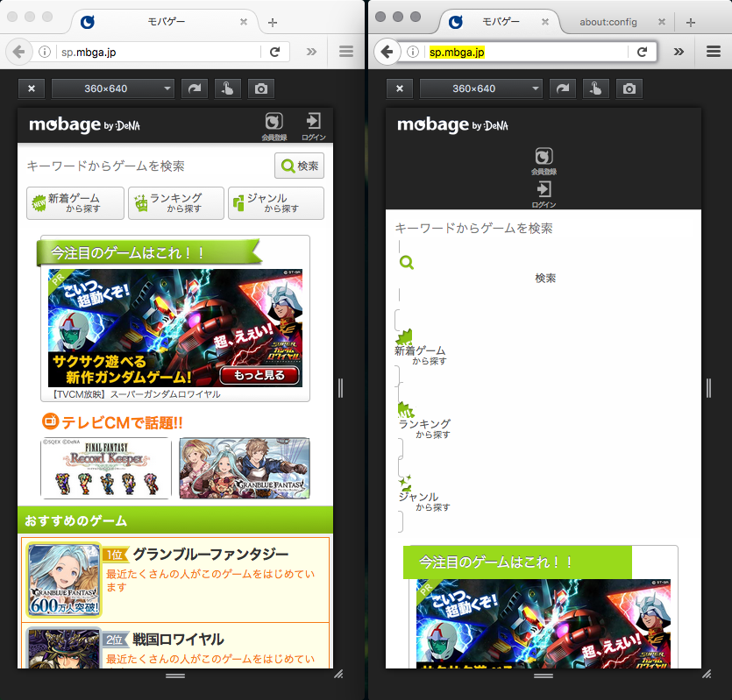Click back arrow in left browser window
This screenshot has width=732, height=700.
(x=18, y=52)
